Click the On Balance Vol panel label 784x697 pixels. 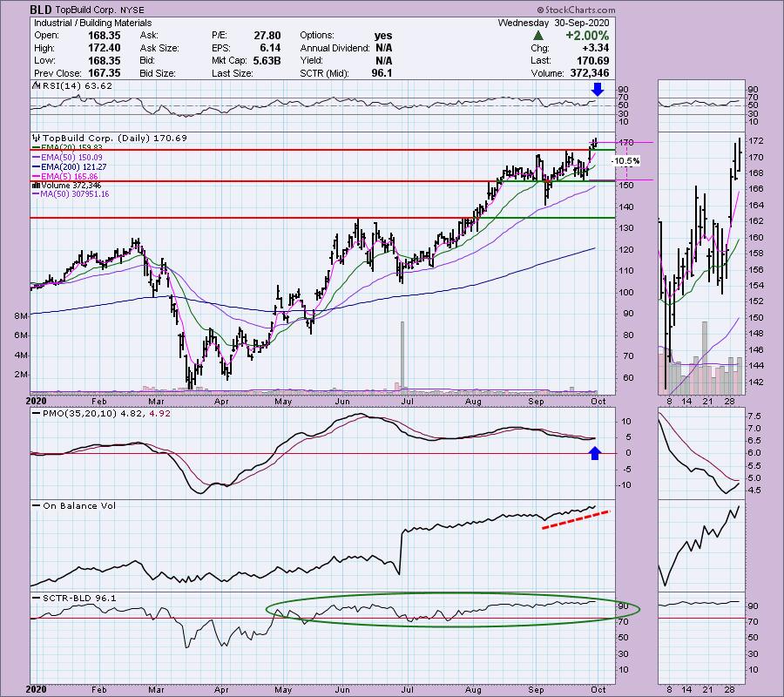coord(79,505)
